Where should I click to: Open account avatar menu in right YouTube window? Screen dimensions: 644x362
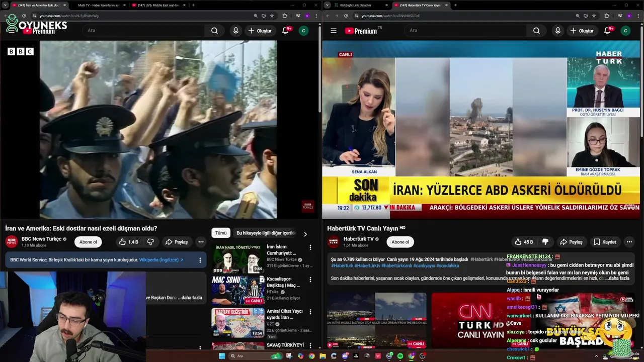pyautogui.click(x=625, y=31)
